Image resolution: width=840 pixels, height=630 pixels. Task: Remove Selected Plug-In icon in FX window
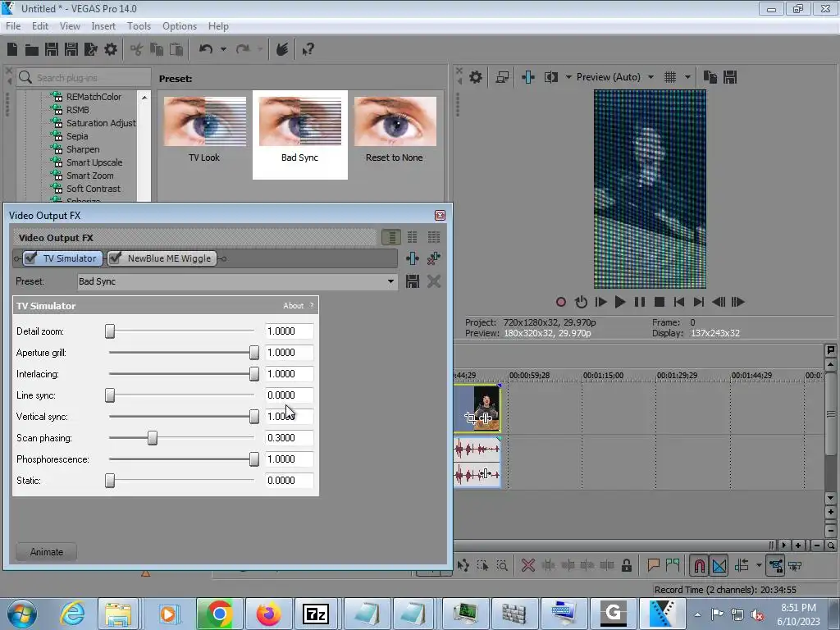pos(433,258)
